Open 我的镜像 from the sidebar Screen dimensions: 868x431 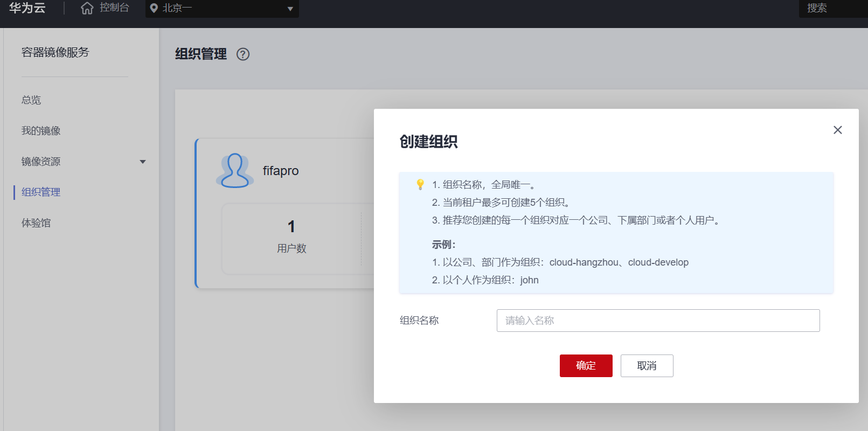41,131
